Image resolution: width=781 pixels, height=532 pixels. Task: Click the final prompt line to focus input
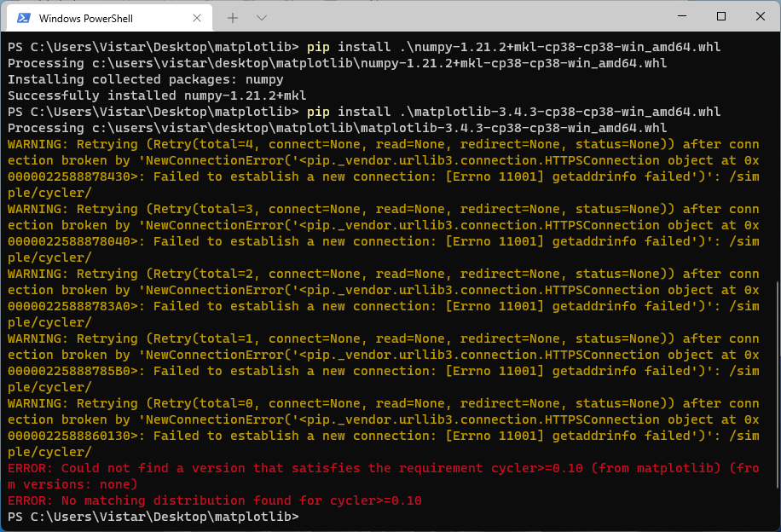pos(153,517)
